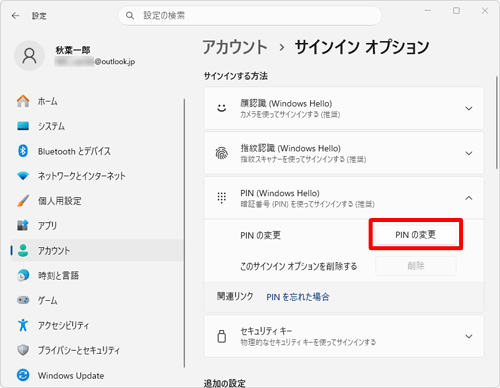This screenshot has width=500, height=388.
Task: Click the fingerprint recognition icon
Action: click(x=222, y=153)
